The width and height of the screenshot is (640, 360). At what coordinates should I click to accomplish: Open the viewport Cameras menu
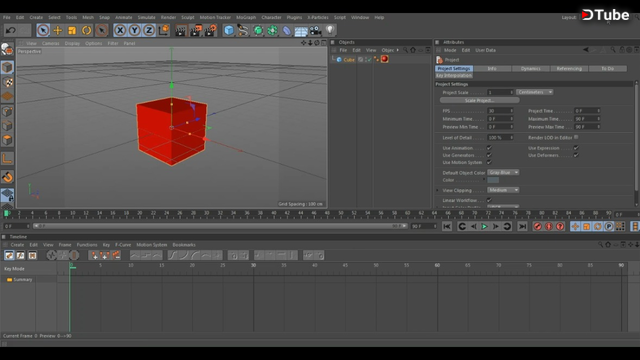coord(51,43)
